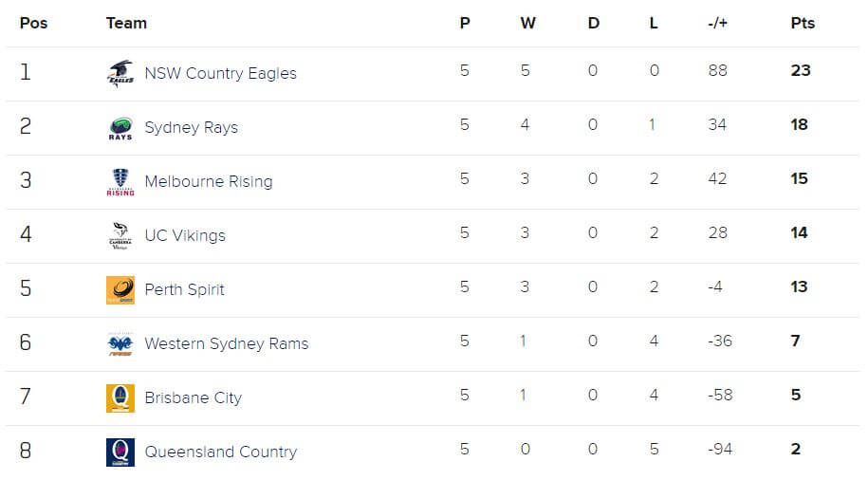The width and height of the screenshot is (868, 480).
Task: Click the Queensland Country navy logo
Action: pyautogui.click(x=120, y=452)
